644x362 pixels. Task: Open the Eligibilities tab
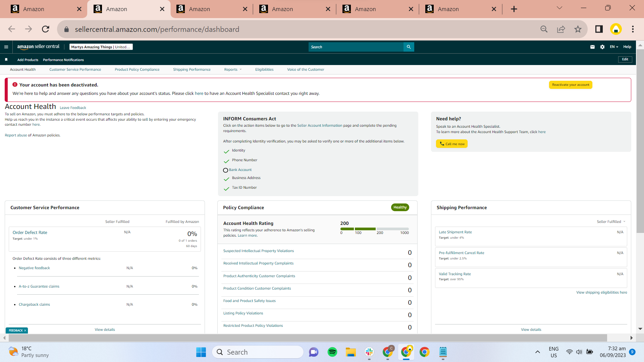click(x=264, y=69)
